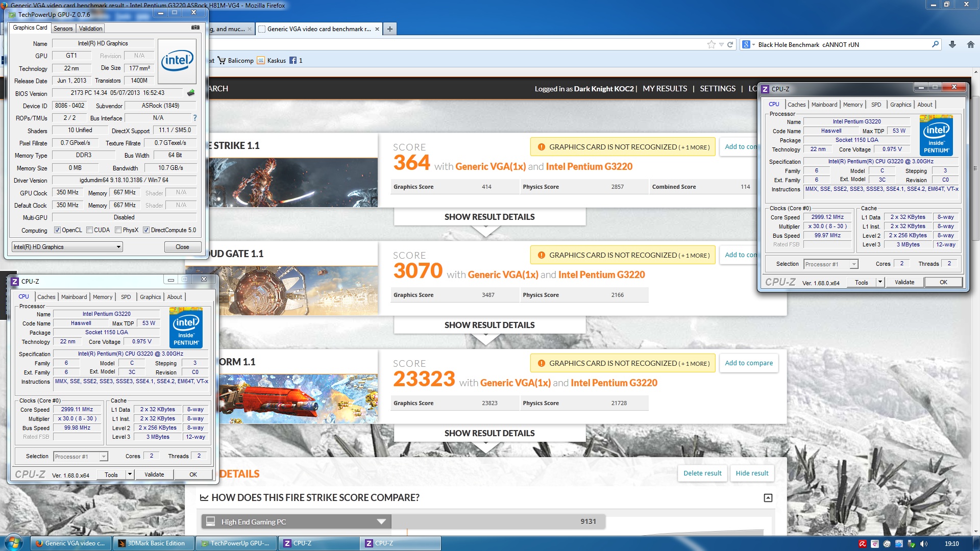The width and height of the screenshot is (980, 551).
Task: Click the Google search engine icon
Action: tap(746, 44)
